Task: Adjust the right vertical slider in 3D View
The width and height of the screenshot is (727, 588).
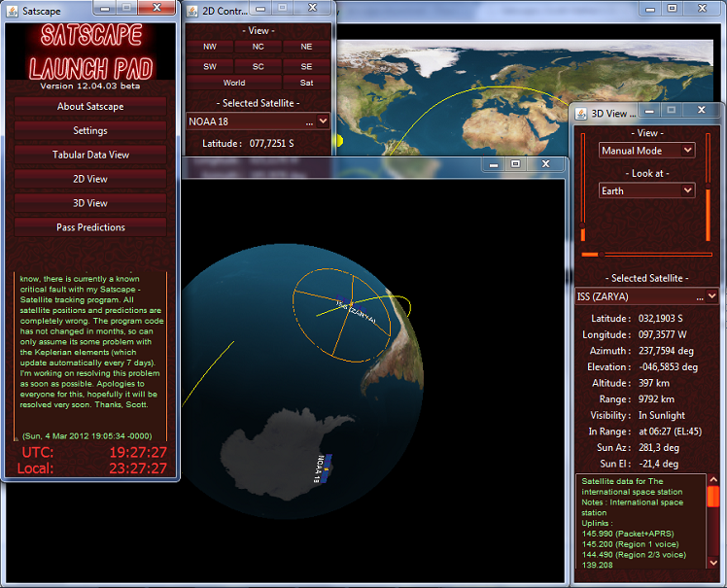Action: click(708, 187)
